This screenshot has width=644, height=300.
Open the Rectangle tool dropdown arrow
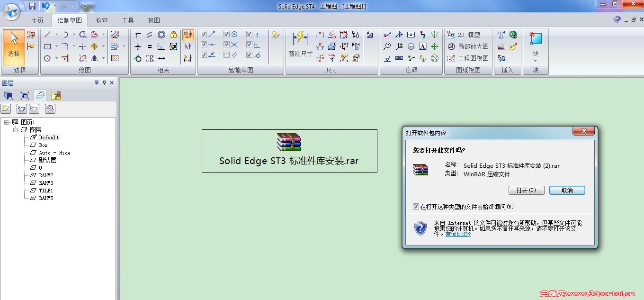click(56, 46)
